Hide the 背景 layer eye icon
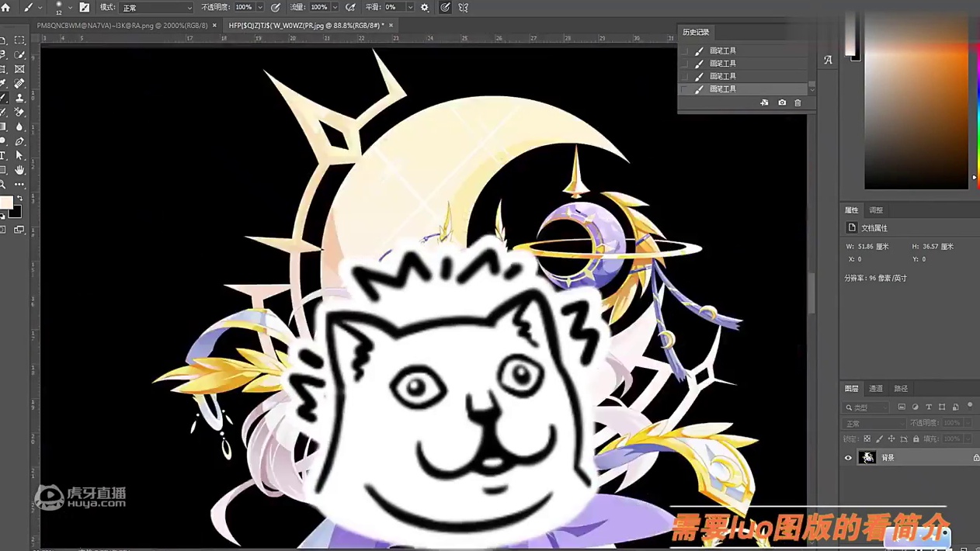980x551 pixels. (x=848, y=458)
